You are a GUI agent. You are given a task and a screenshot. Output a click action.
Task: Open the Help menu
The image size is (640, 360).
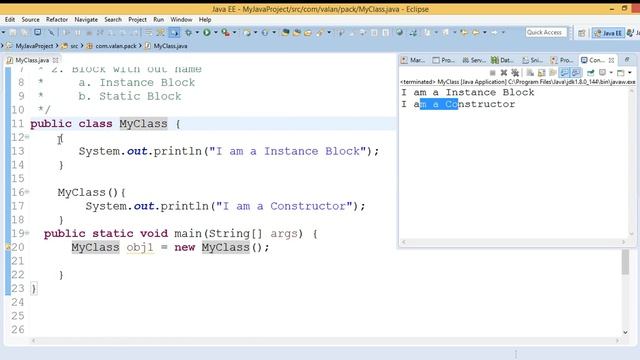[x=205, y=20]
